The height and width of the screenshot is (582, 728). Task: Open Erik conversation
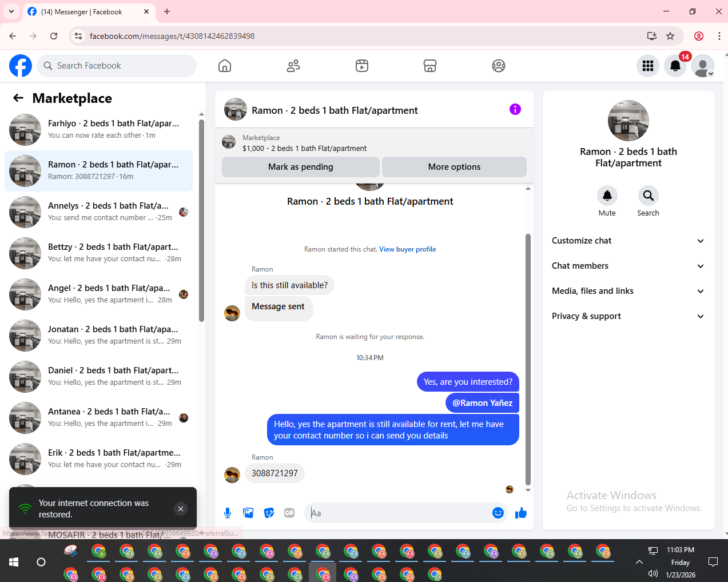(98, 459)
